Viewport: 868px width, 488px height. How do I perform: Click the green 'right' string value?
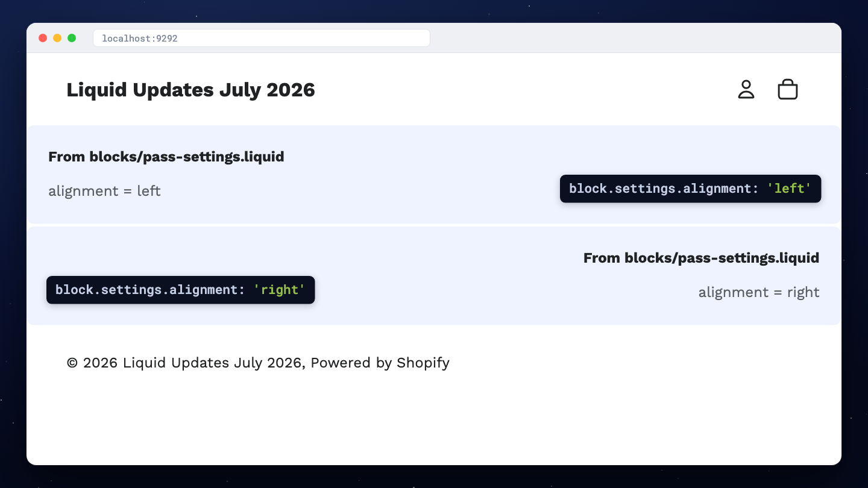tap(280, 290)
